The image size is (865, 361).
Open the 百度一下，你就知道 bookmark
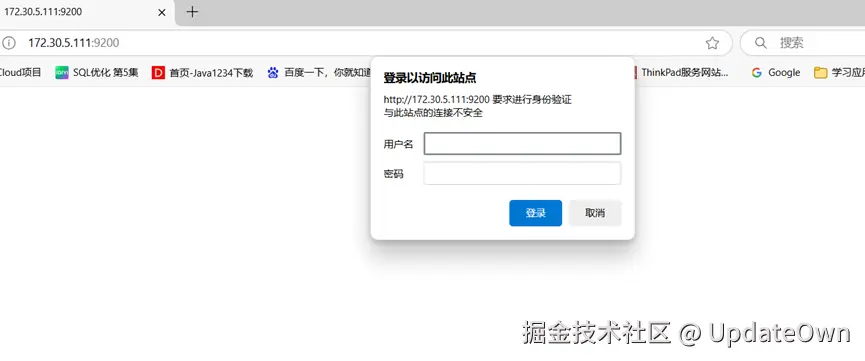click(319, 72)
